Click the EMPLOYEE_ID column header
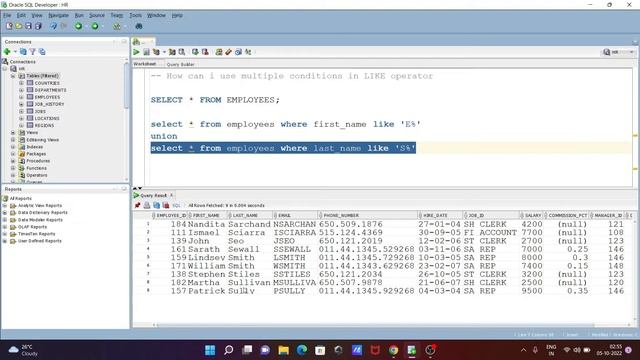 (x=171, y=215)
